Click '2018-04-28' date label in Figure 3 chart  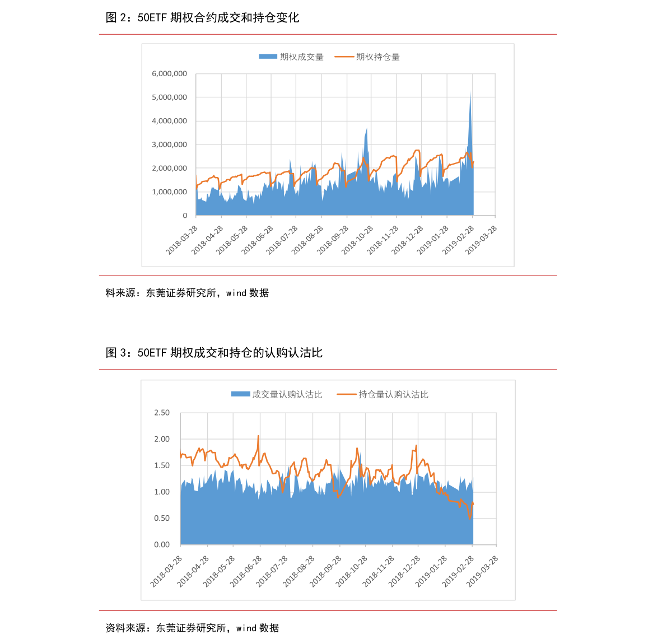point(193,572)
